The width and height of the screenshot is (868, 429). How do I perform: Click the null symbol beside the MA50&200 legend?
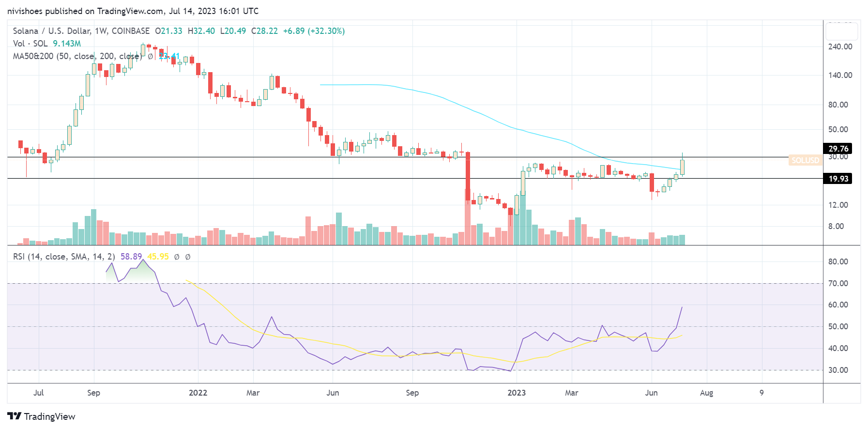click(151, 56)
